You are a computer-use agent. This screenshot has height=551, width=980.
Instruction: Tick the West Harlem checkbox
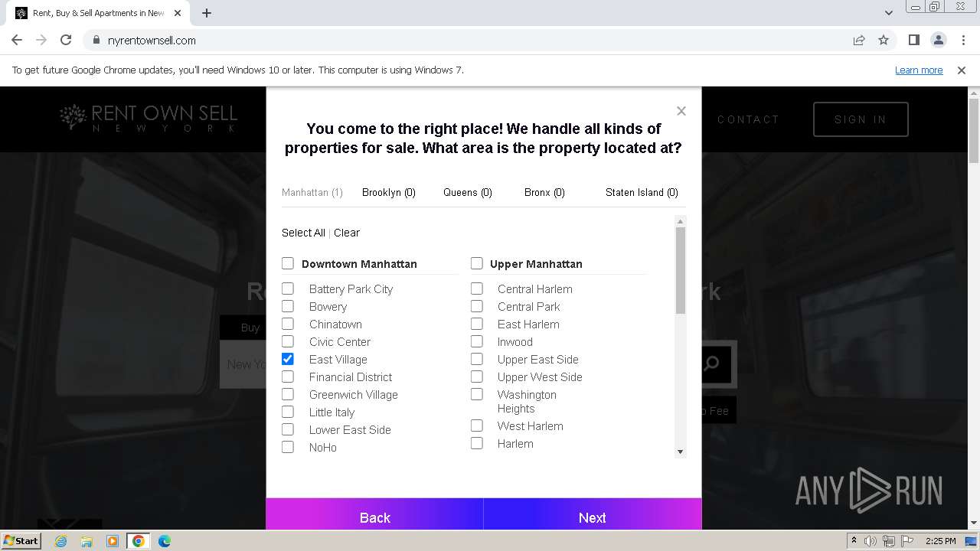(477, 425)
